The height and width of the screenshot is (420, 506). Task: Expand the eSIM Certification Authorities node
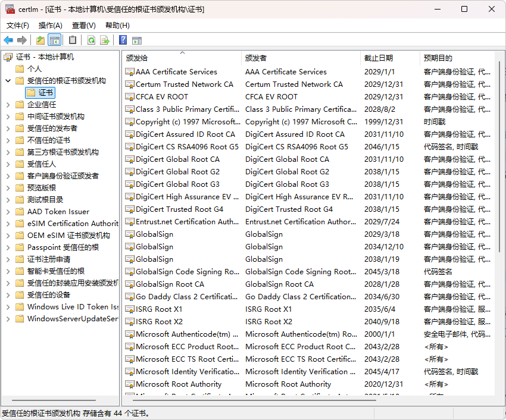coord(8,224)
